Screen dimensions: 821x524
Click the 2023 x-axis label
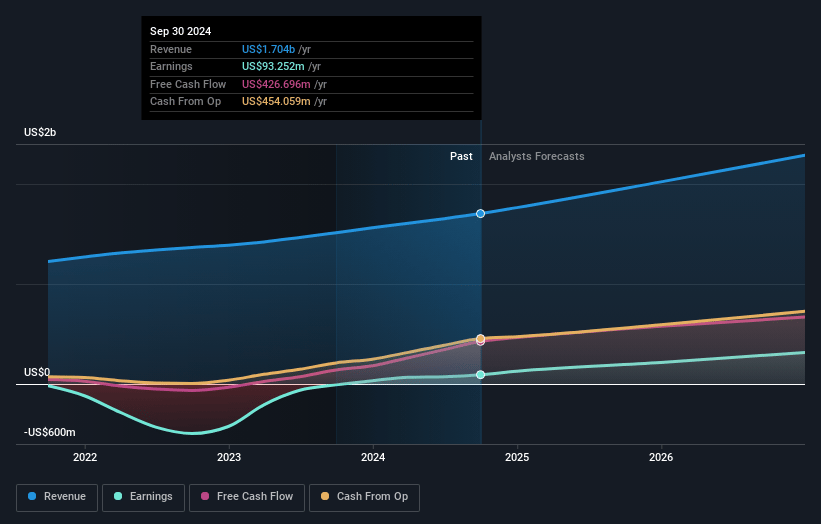click(x=229, y=457)
